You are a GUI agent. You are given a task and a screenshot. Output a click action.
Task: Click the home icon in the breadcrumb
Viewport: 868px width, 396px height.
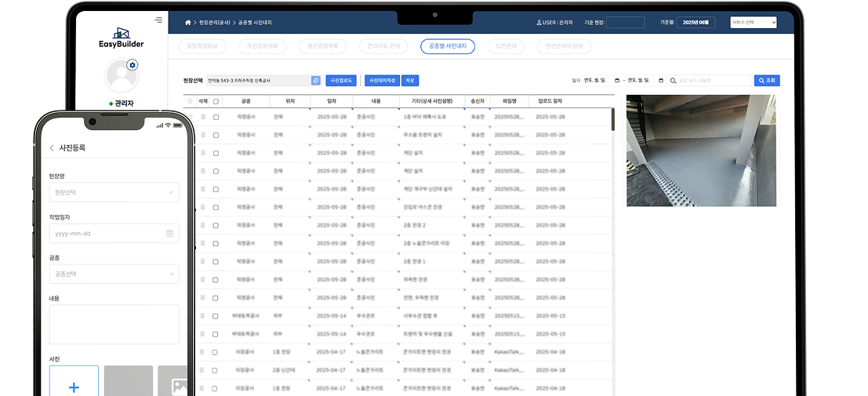(187, 23)
